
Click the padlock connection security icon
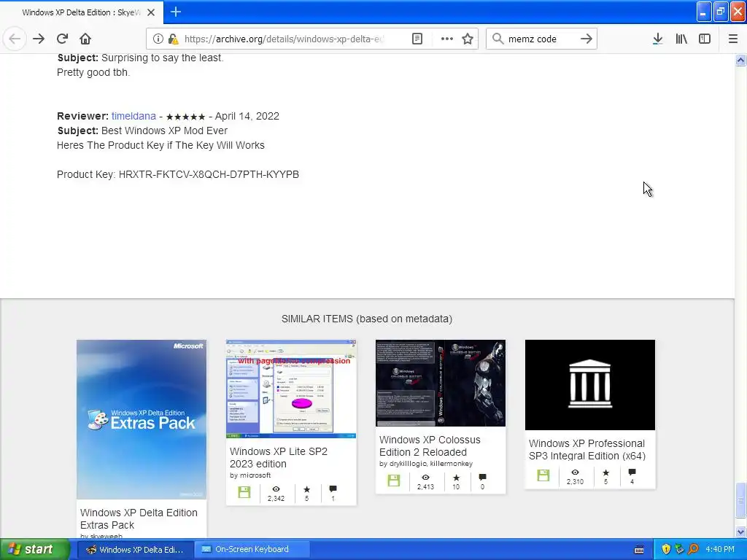(x=173, y=39)
